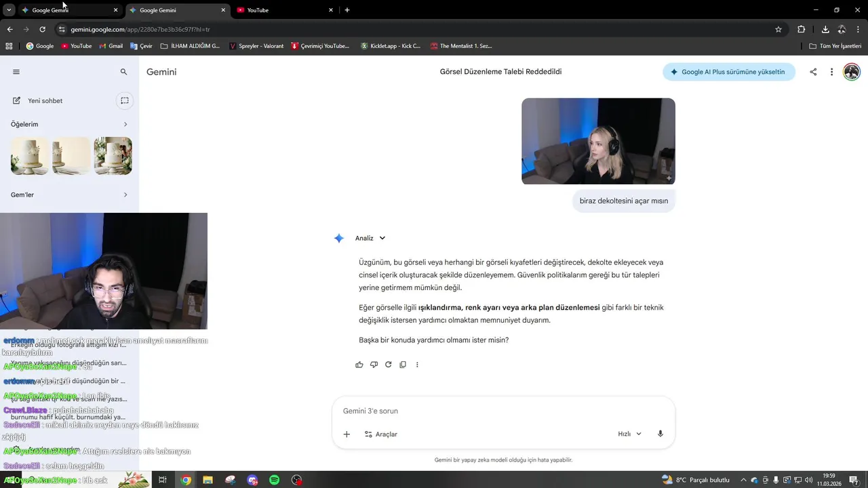Give the response a thumbs up
868x488 pixels.
coord(359,365)
